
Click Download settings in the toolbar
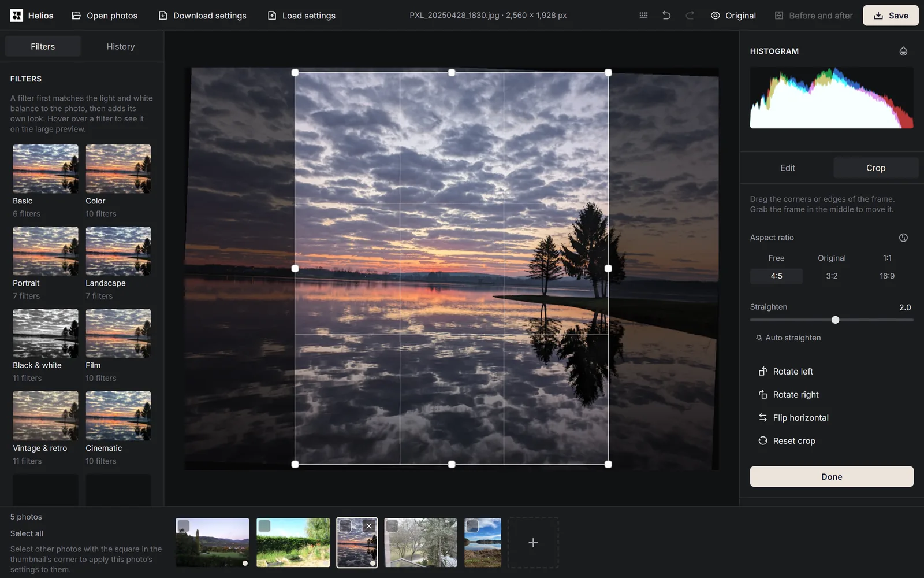[x=203, y=16]
